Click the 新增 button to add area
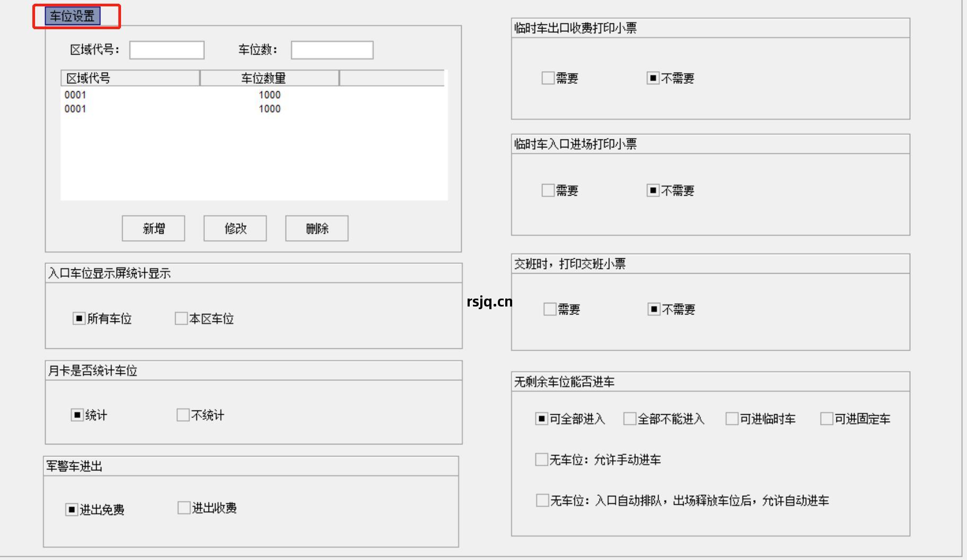Image resolution: width=967 pixels, height=560 pixels. pos(153,228)
